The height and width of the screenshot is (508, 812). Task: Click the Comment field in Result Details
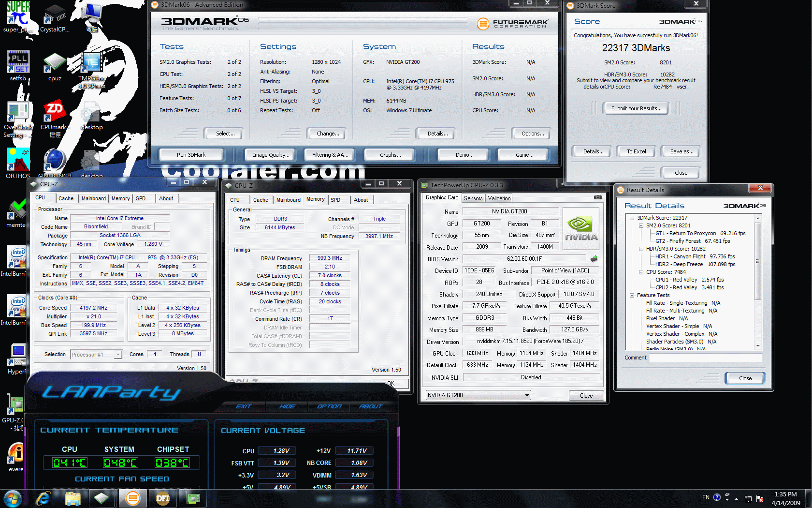pyautogui.click(x=706, y=358)
